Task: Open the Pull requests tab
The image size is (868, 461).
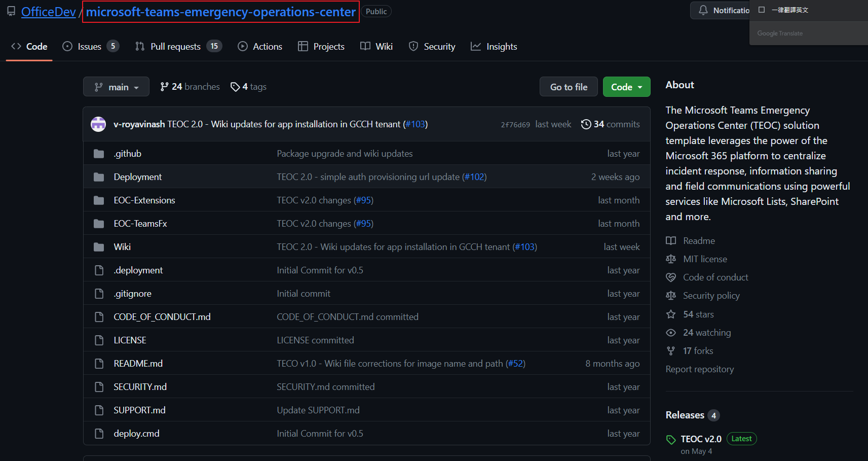Action: pos(178,47)
